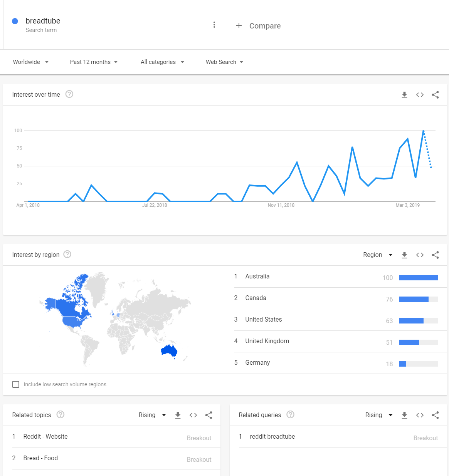Open the Bread - Food related topic

click(40, 458)
